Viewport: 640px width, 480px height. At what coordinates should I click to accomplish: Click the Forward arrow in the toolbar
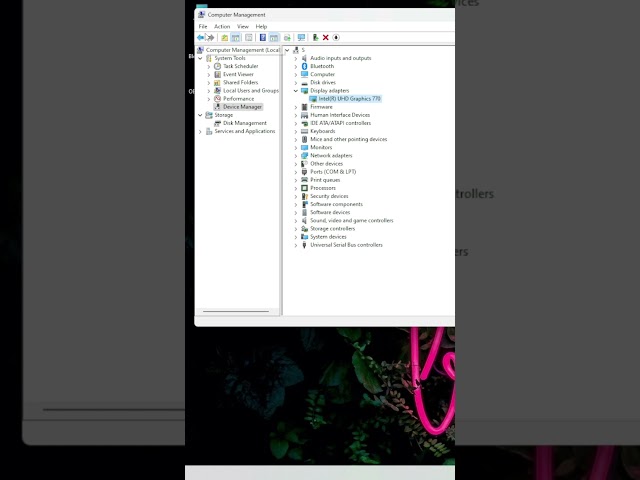[210, 38]
